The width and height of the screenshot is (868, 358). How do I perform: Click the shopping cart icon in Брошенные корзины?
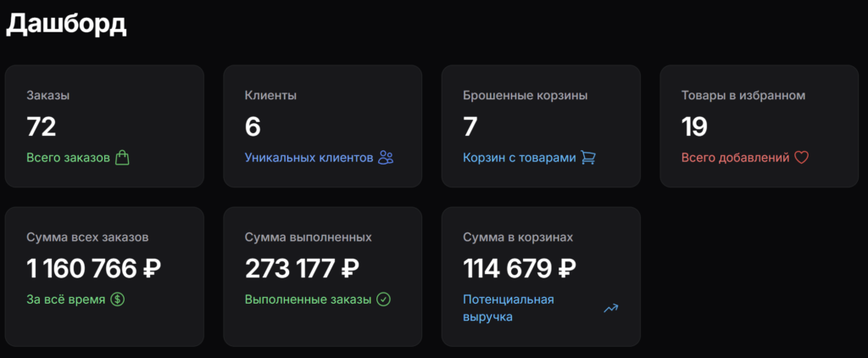click(x=588, y=157)
